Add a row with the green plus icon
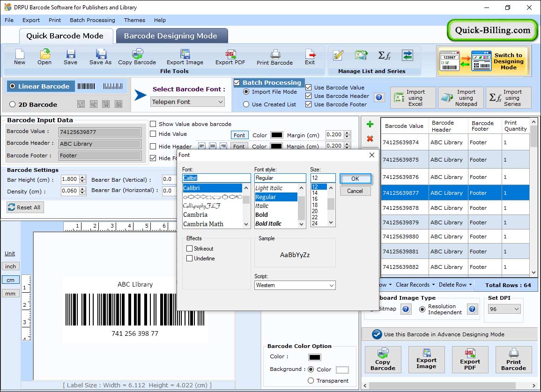Image resolution: width=541 pixels, height=392 pixels. (370, 124)
